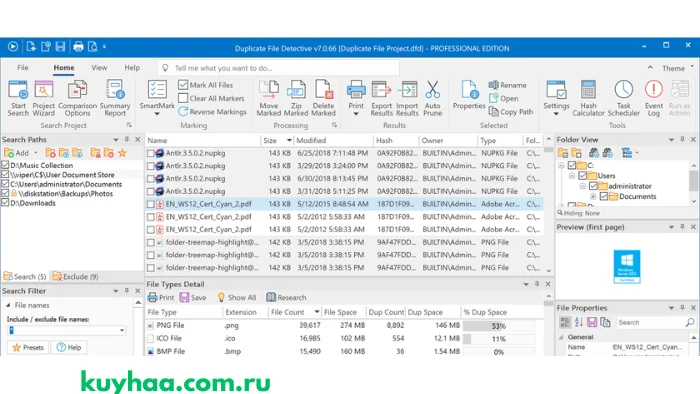Uncheck the D:\Downloads search path
The image size is (700, 394).
(x=5, y=203)
